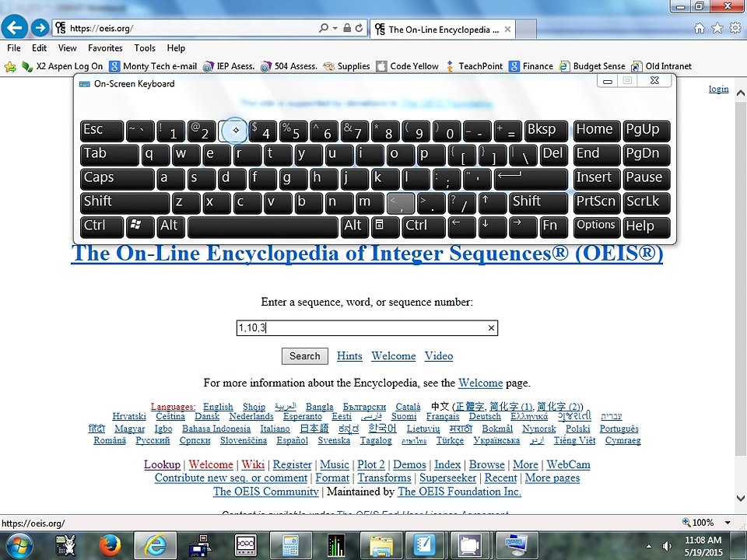Click the search magnifier in the address bar
The width and height of the screenshot is (747, 560).
pyautogui.click(x=324, y=28)
